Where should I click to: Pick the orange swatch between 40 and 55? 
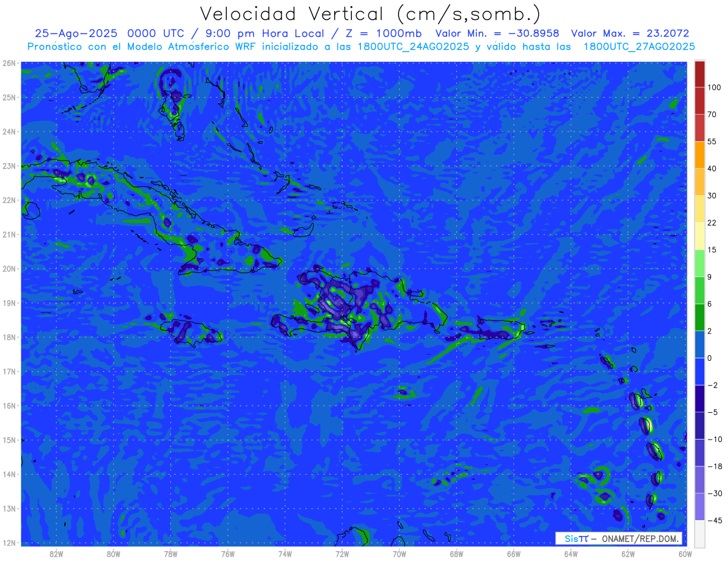point(699,155)
